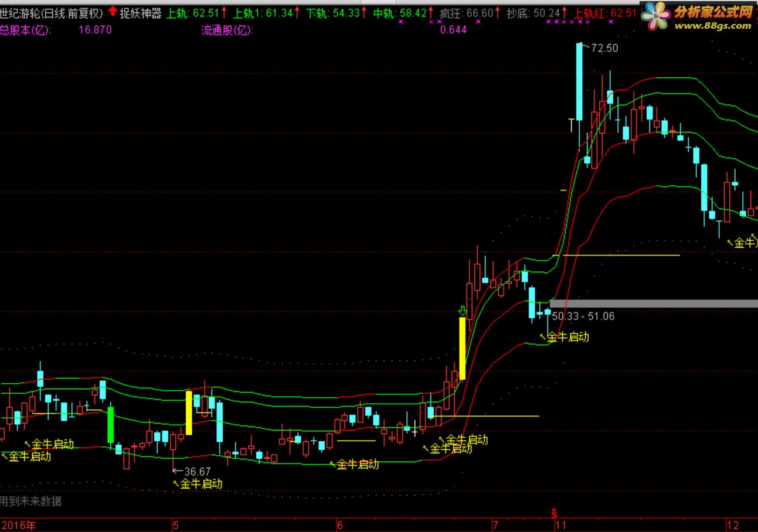The image size is (758, 532).
Task: Click the 2016年 label on the date axis
Action: [x=19, y=526]
